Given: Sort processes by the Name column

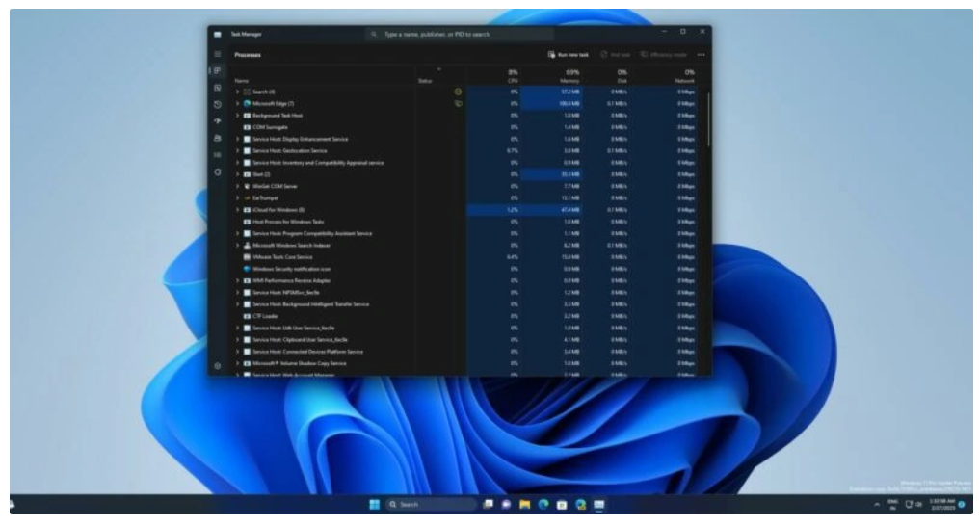Looking at the screenshot, I should (x=241, y=81).
